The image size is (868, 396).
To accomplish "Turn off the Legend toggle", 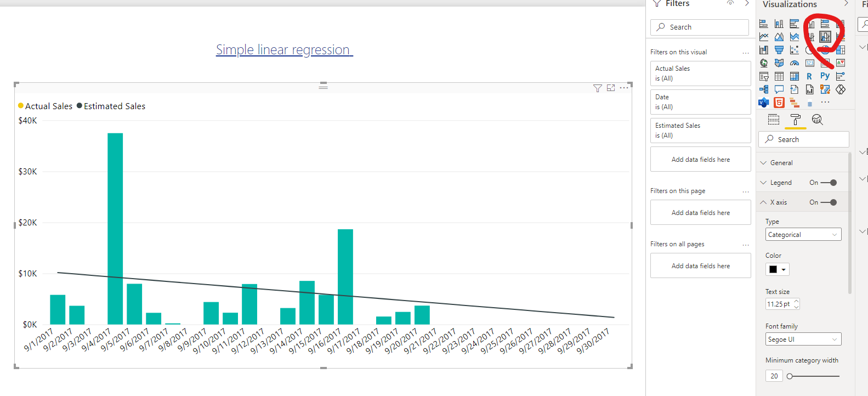I will 829,183.
